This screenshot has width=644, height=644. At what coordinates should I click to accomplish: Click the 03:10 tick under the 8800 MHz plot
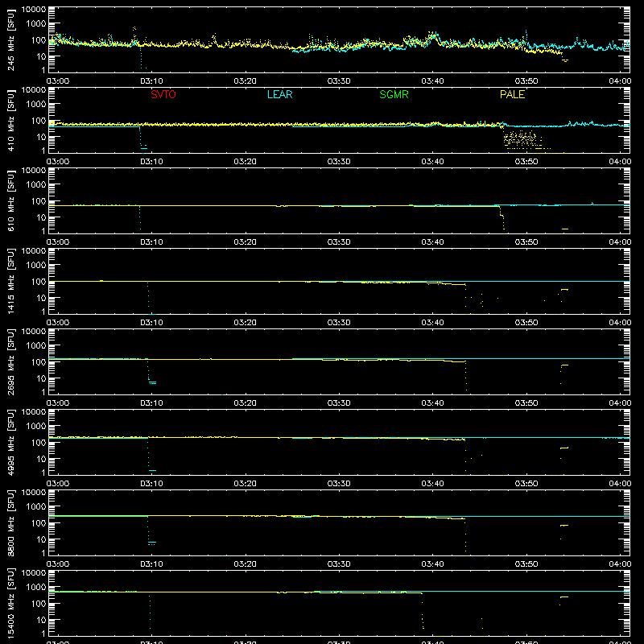(x=151, y=564)
